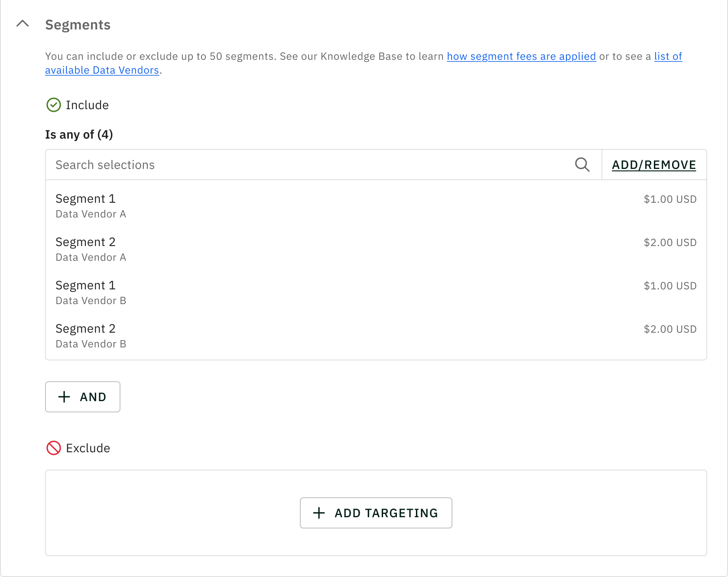Collapse the Segments section chevron
This screenshot has width=728, height=577.
23,24
